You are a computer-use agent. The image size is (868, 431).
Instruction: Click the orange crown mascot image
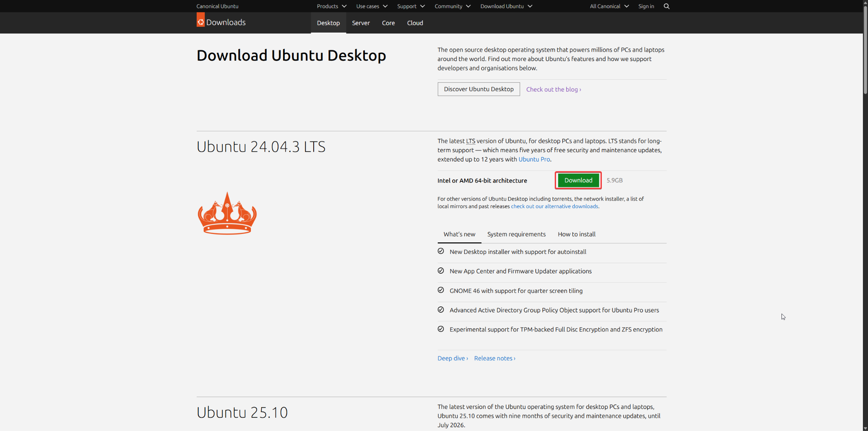coord(227,214)
